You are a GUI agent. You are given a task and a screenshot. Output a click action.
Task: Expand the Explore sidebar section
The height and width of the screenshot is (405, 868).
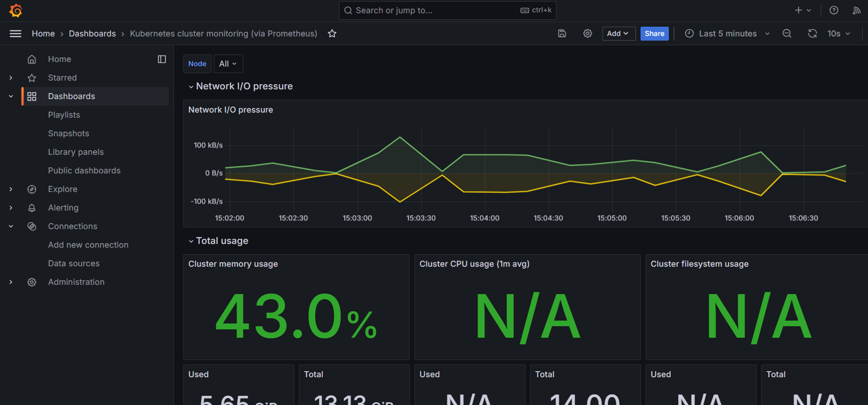(x=10, y=189)
